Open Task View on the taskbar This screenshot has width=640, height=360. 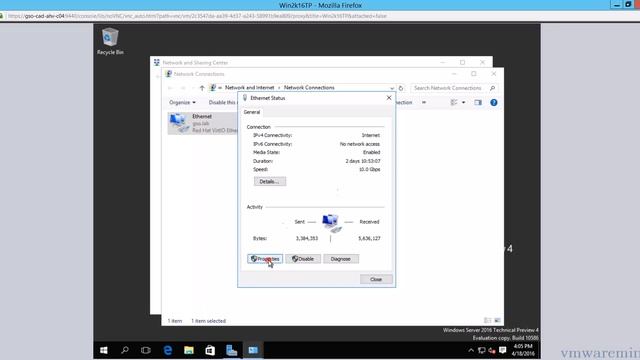tap(146, 350)
